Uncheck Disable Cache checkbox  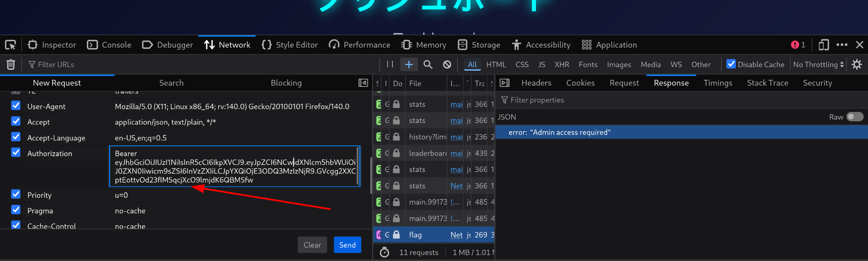pyautogui.click(x=731, y=64)
